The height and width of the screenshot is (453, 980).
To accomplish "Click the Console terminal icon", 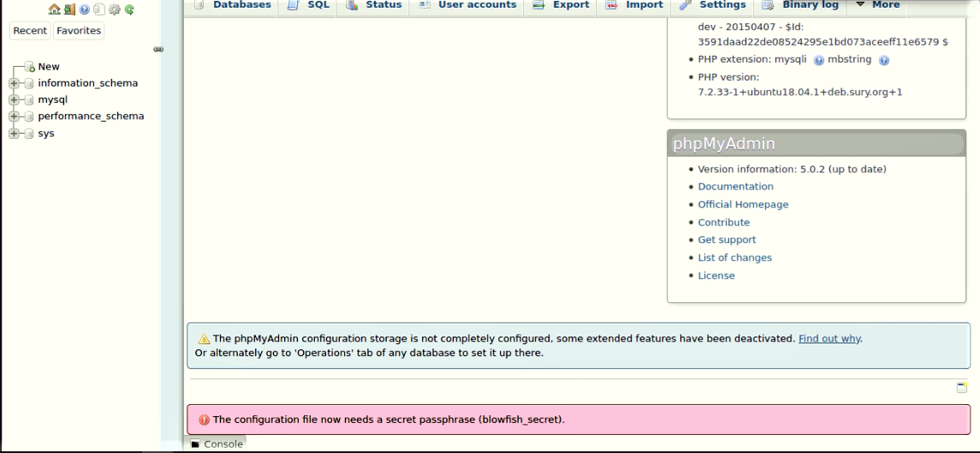I will (196, 444).
